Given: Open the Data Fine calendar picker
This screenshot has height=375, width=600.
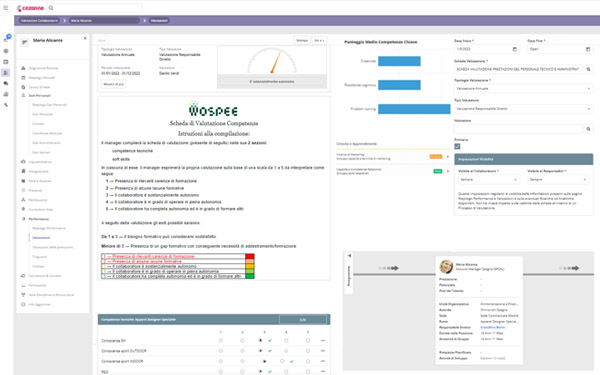Looking at the screenshot, I should (588, 49).
